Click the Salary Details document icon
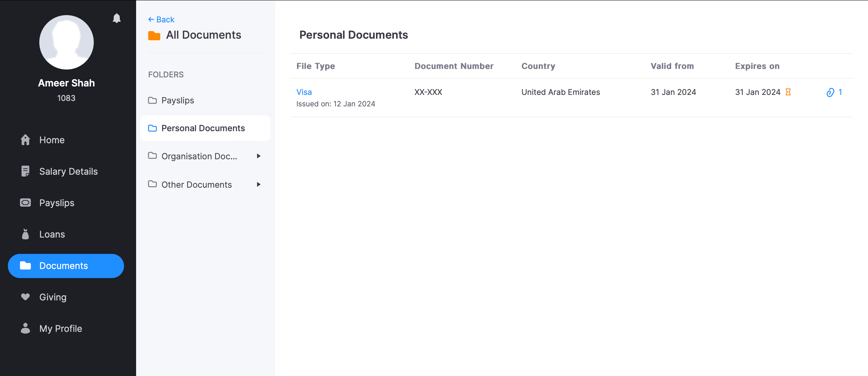The image size is (868, 376). [25, 171]
